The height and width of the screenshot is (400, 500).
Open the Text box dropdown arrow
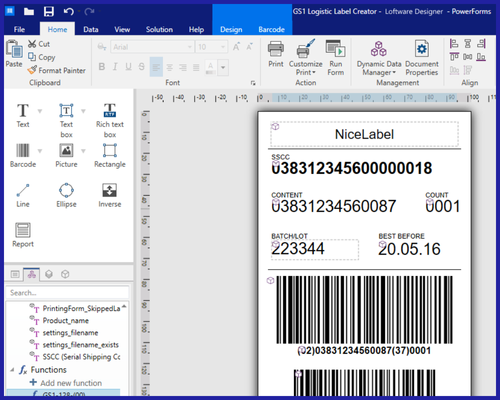83,111
